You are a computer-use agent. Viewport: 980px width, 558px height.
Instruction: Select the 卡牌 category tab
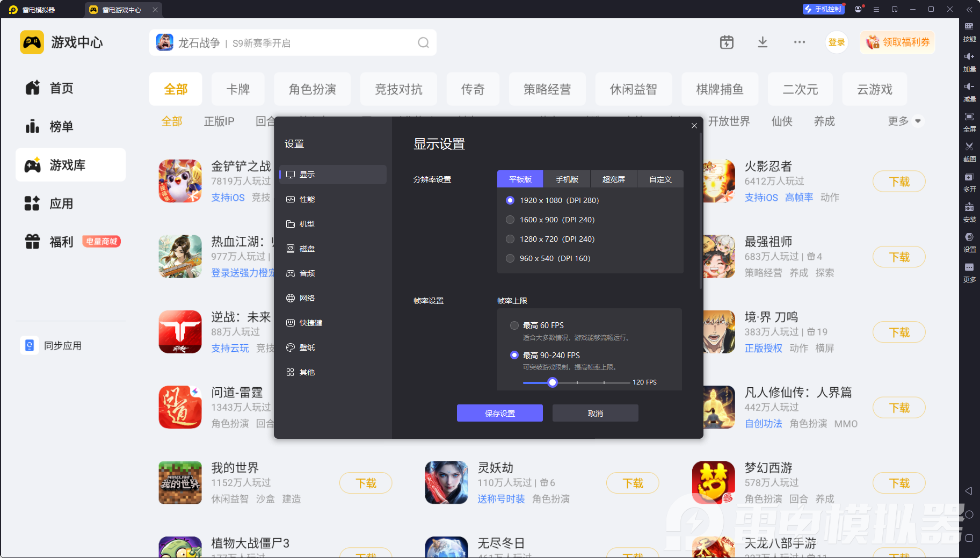pos(238,89)
